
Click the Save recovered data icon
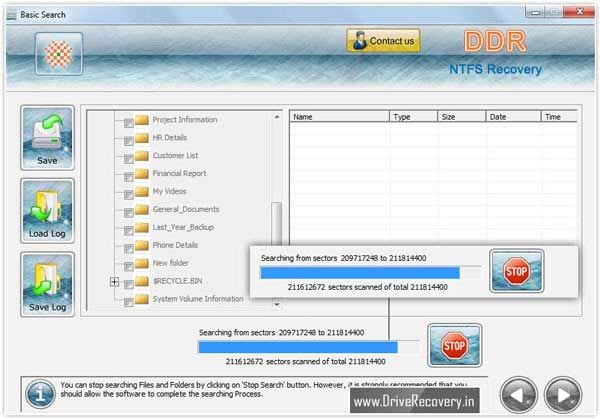pos(47,138)
